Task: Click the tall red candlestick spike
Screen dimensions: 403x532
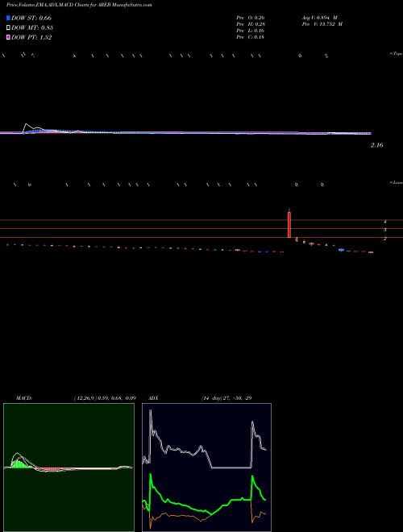Action: [289, 224]
